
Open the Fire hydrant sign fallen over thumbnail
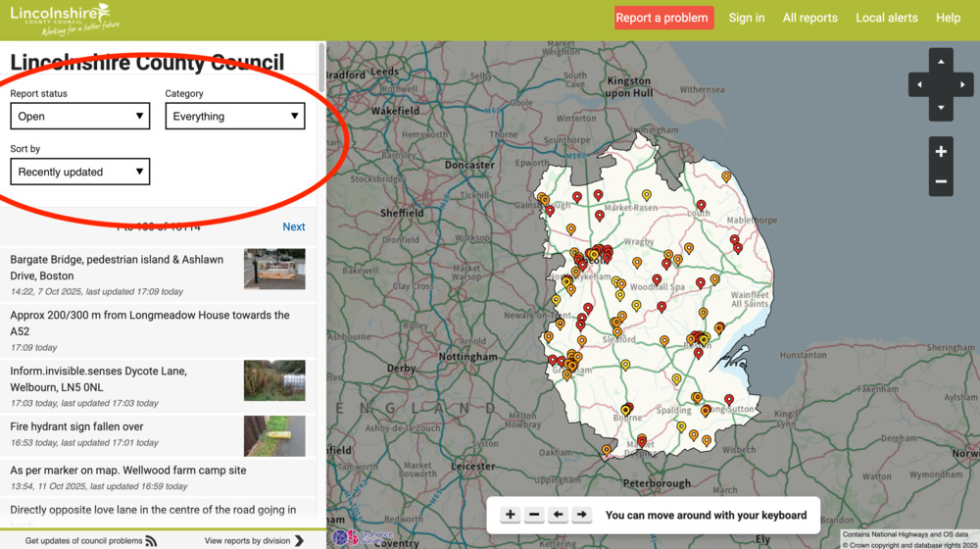click(274, 436)
